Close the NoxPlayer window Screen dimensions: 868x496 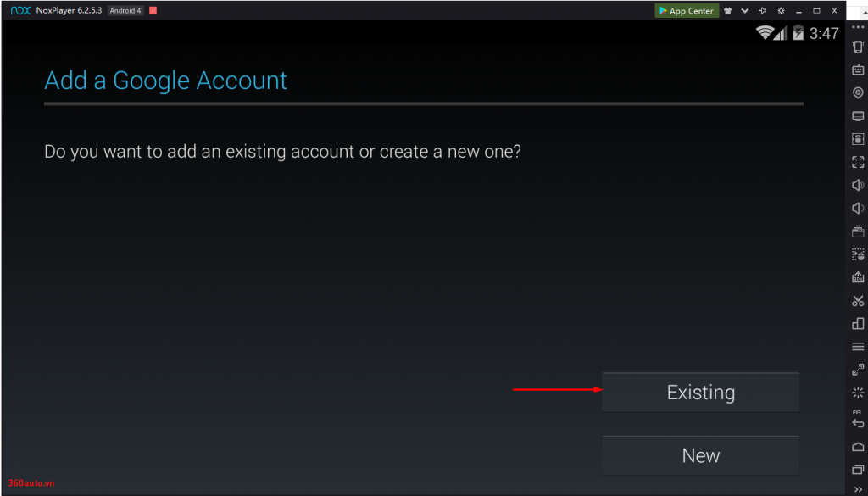tap(834, 10)
